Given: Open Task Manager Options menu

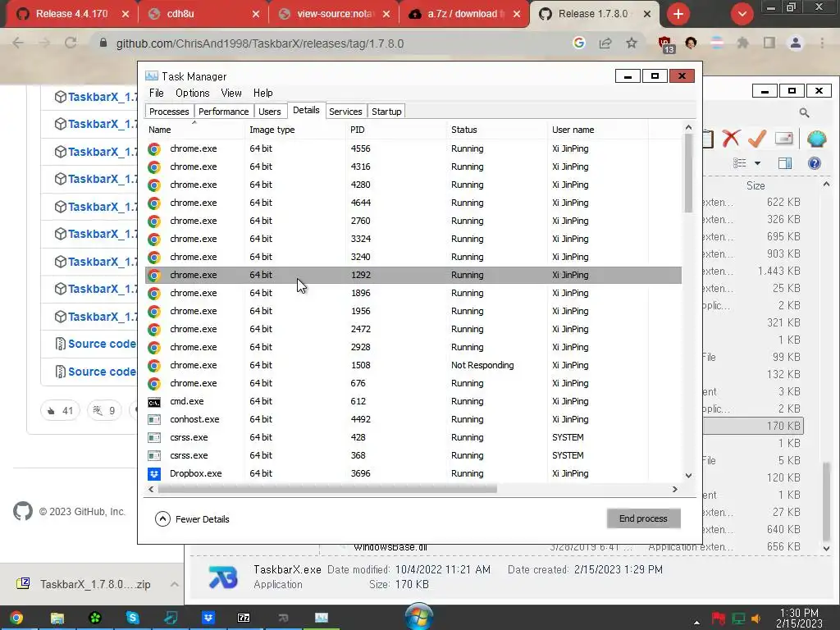Looking at the screenshot, I should [x=192, y=94].
